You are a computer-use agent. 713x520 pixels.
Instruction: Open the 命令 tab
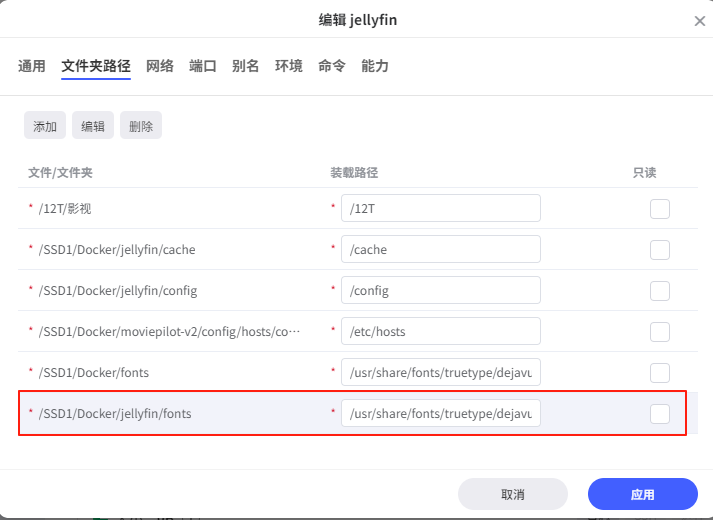click(x=331, y=66)
